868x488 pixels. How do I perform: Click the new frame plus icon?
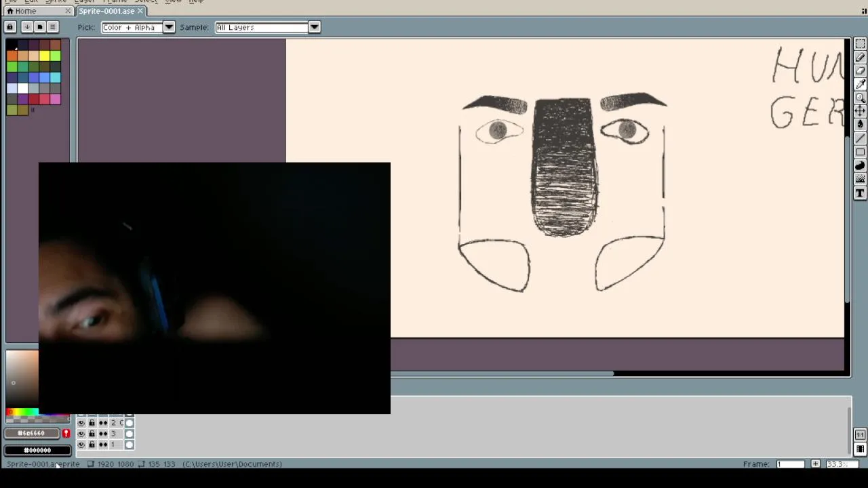[x=815, y=464]
